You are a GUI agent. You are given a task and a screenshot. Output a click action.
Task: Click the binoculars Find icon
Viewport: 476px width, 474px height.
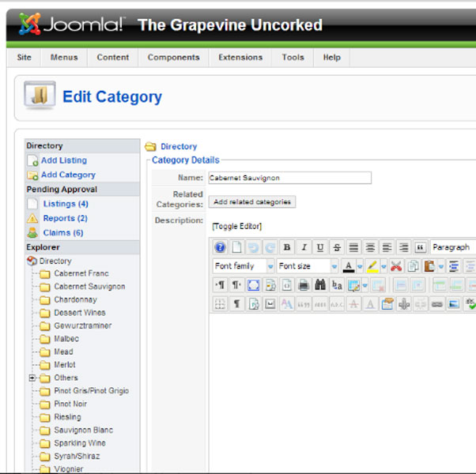click(x=320, y=284)
